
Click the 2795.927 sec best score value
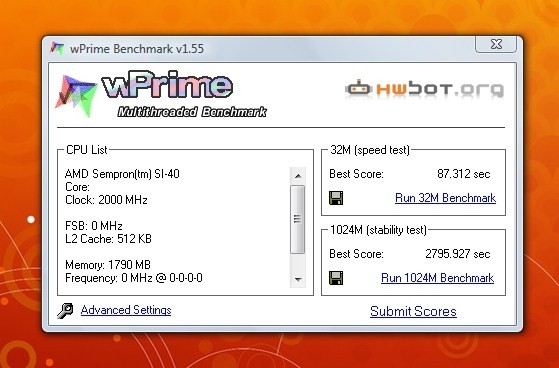pos(458,254)
